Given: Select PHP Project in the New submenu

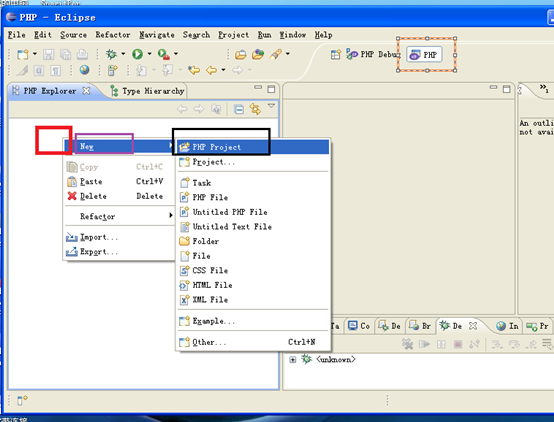Looking at the screenshot, I should tap(253, 147).
